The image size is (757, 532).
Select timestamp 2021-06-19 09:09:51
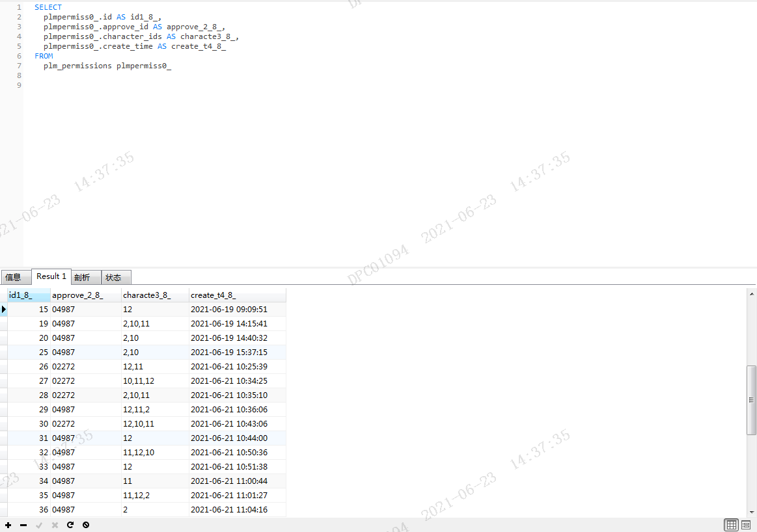click(x=237, y=309)
